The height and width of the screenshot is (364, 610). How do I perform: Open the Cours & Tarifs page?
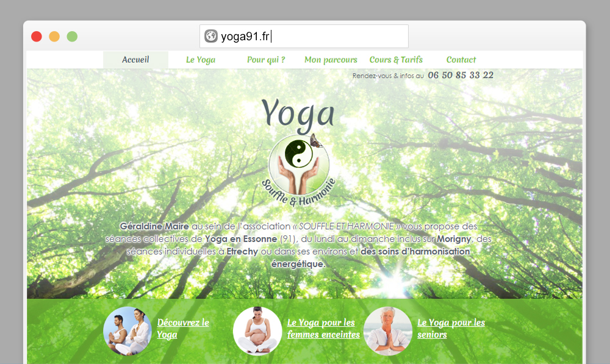pos(396,60)
